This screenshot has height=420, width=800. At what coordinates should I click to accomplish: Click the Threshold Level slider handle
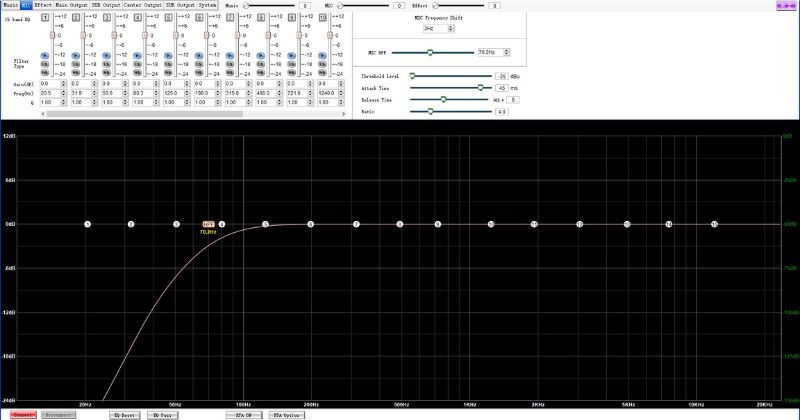[411, 76]
